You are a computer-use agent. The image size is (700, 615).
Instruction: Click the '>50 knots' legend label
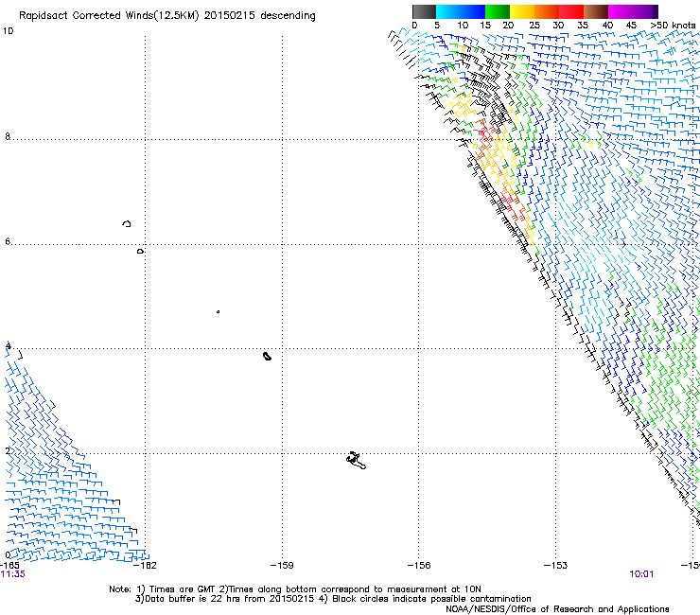[673, 26]
